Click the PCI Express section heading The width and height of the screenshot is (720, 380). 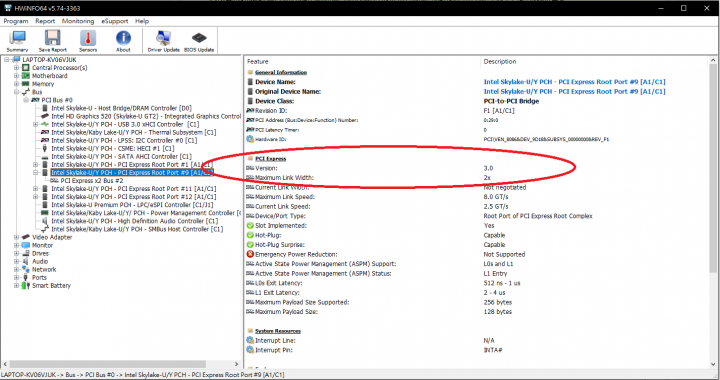(x=270, y=159)
